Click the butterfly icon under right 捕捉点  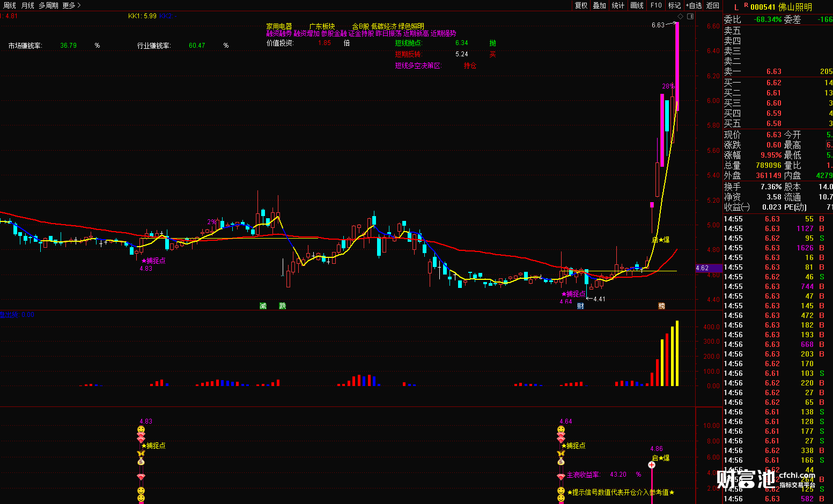pos(561,454)
